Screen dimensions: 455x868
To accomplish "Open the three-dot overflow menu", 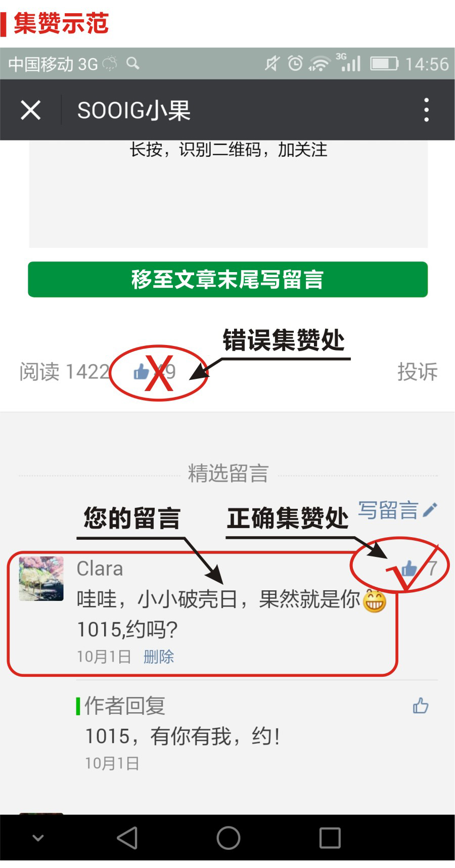I will click(x=426, y=110).
